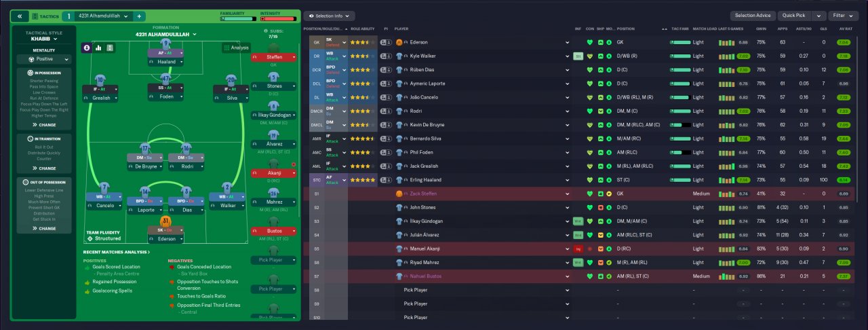Click the eye icon on Selection Info
Screen dimensions: 868x330
[x=311, y=16]
